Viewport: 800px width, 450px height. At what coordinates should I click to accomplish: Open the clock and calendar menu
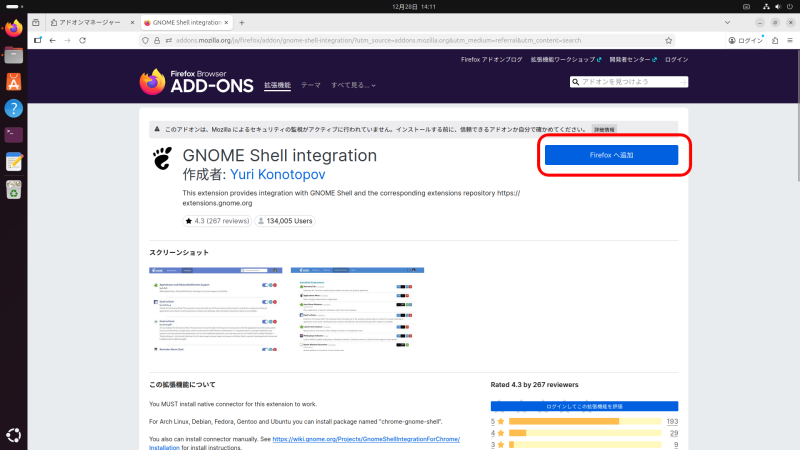tap(414, 7)
